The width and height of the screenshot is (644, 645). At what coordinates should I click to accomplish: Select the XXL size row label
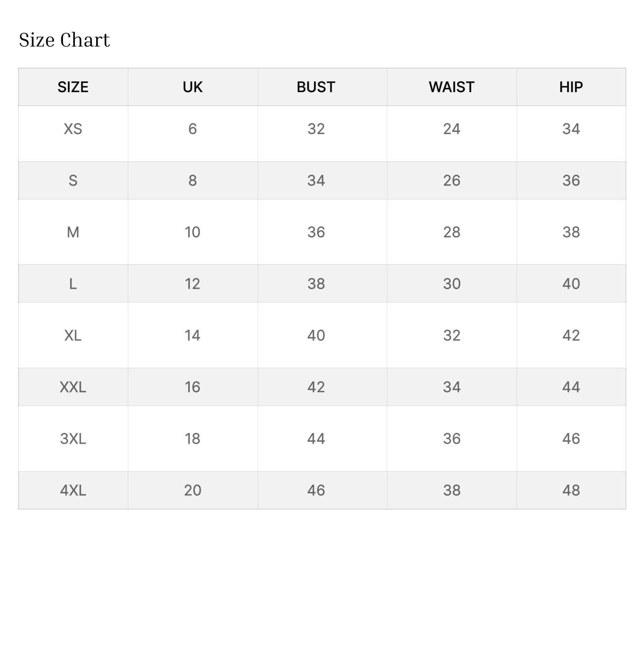click(x=73, y=387)
